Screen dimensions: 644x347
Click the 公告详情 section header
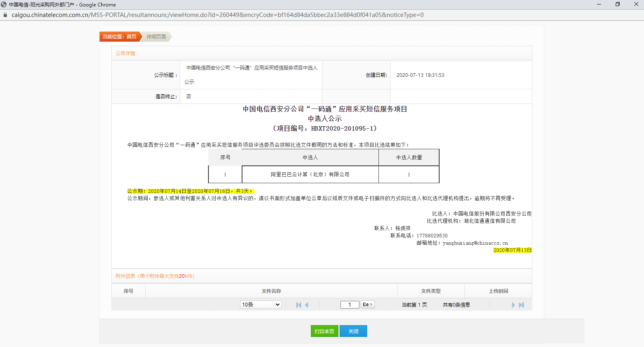coord(125,53)
